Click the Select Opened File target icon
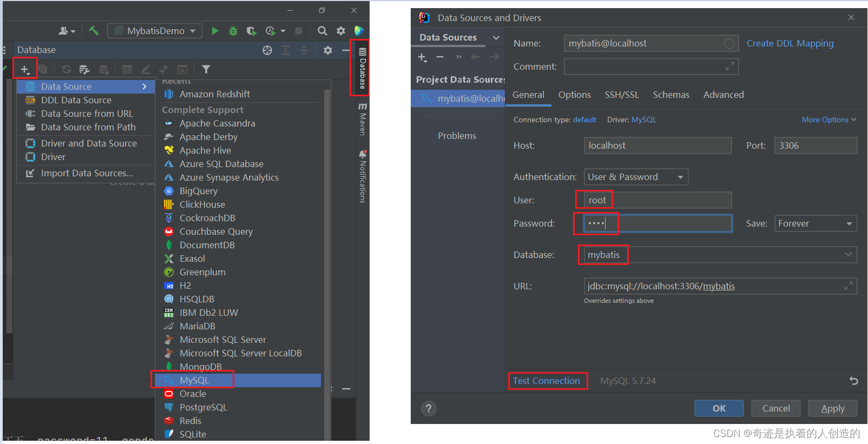Image resolution: width=868 pixels, height=444 pixels. (267, 50)
